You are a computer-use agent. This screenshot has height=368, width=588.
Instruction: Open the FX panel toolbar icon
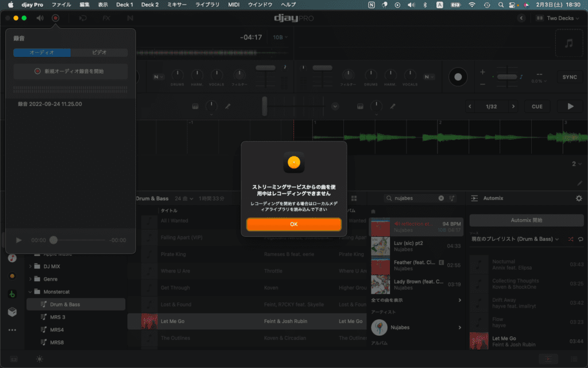pos(106,18)
